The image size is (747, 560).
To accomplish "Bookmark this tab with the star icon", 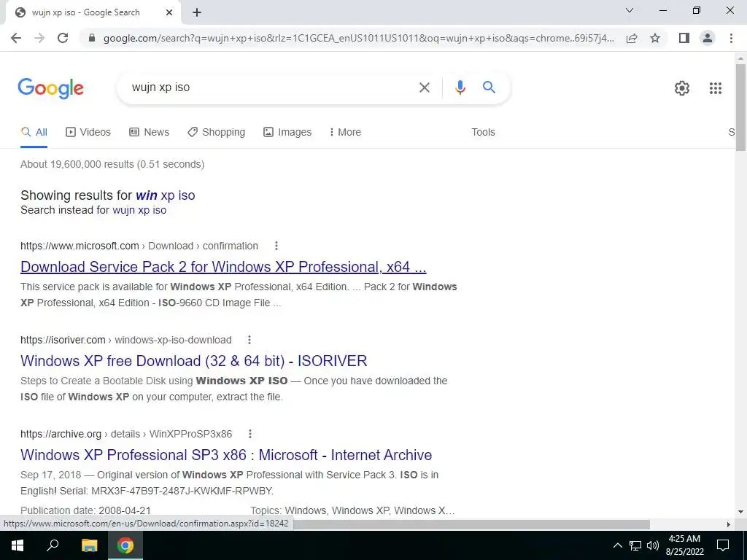I will [655, 38].
